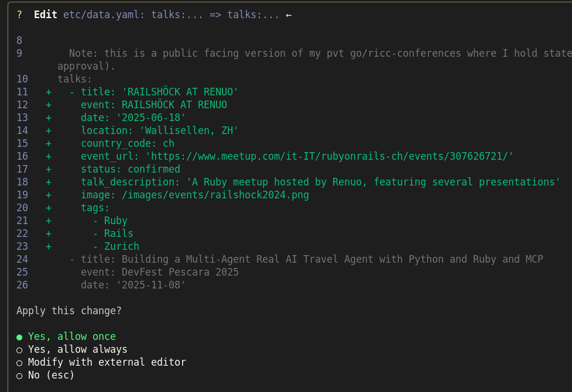The width and height of the screenshot is (572, 392).
Task: Select the "Yes, allow once" option
Action: click(71, 336)
